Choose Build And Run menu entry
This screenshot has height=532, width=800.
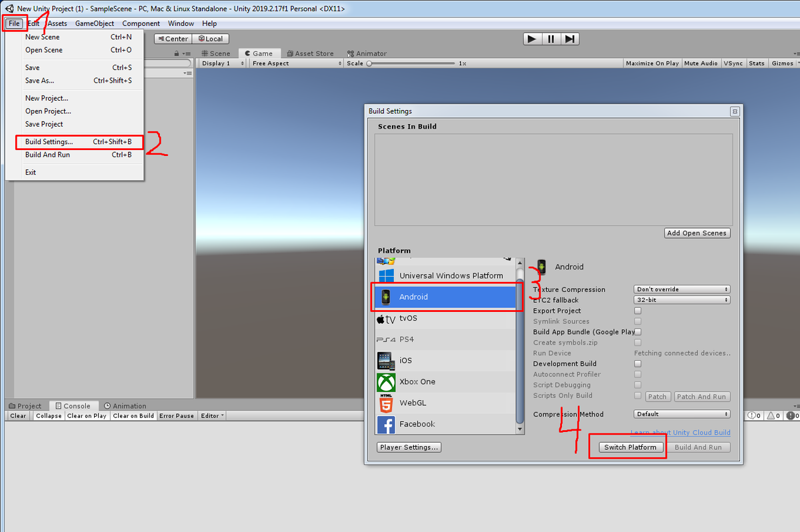pos(75,155)
